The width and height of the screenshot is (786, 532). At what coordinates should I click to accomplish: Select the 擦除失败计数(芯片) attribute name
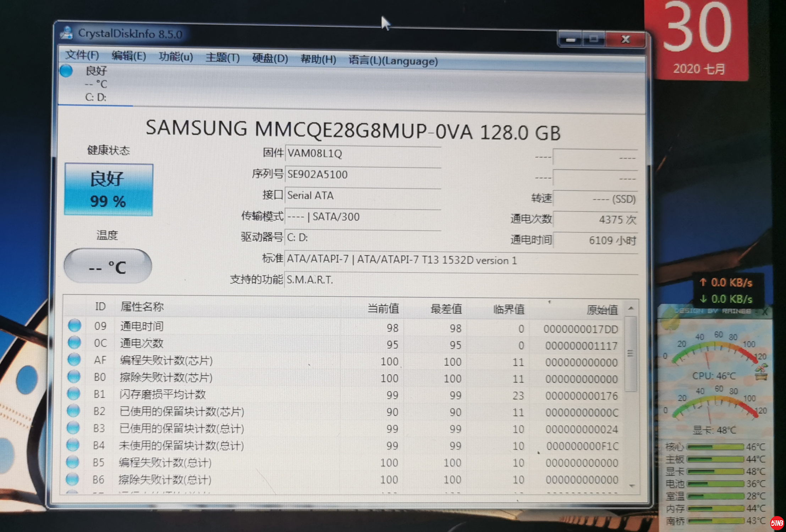click(166, 377)
